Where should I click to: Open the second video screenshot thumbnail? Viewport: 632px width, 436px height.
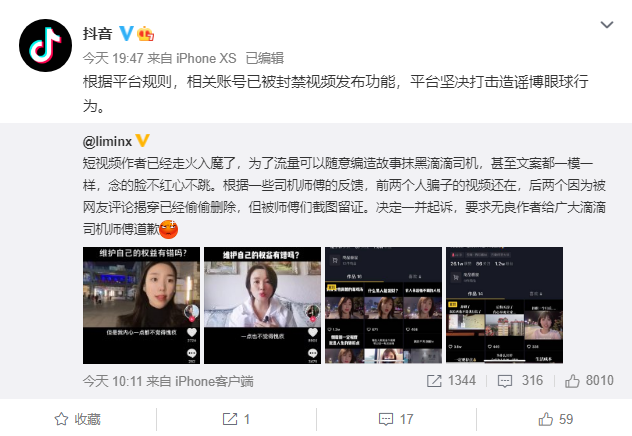pyautogui.click(x=262, y=305)
